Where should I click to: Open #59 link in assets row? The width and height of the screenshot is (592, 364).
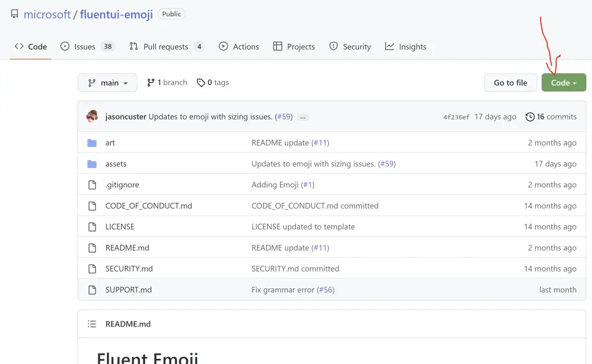pyautogui.click(x=387, y=164)
